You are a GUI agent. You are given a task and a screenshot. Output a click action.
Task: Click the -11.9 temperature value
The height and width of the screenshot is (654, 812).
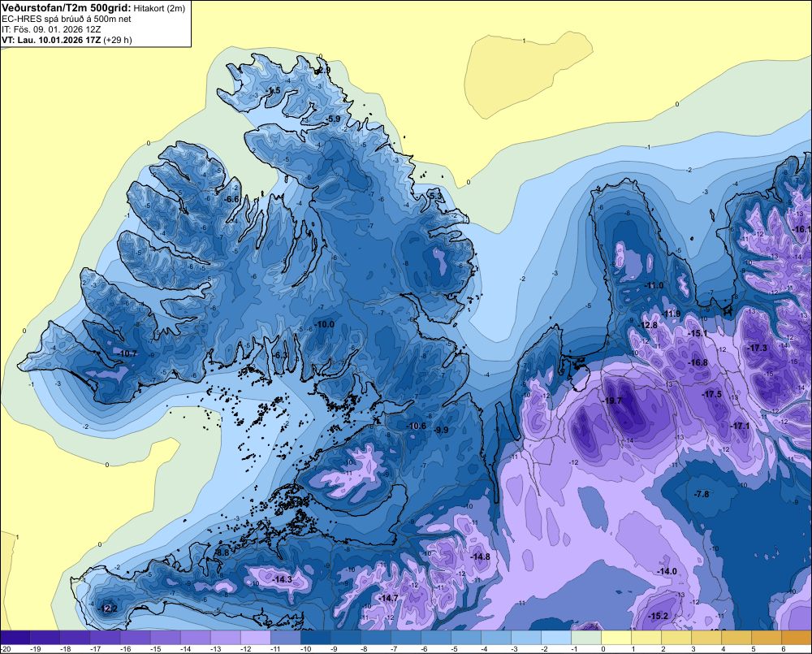pos(671,314)
